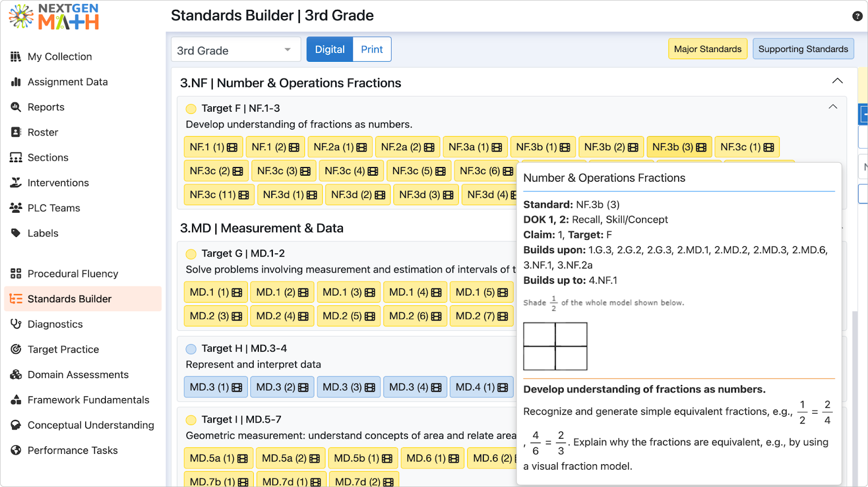Click the film icon on MD.2 (7)
This screenshot has width=868, height=487.
click(x=503, y=317)
